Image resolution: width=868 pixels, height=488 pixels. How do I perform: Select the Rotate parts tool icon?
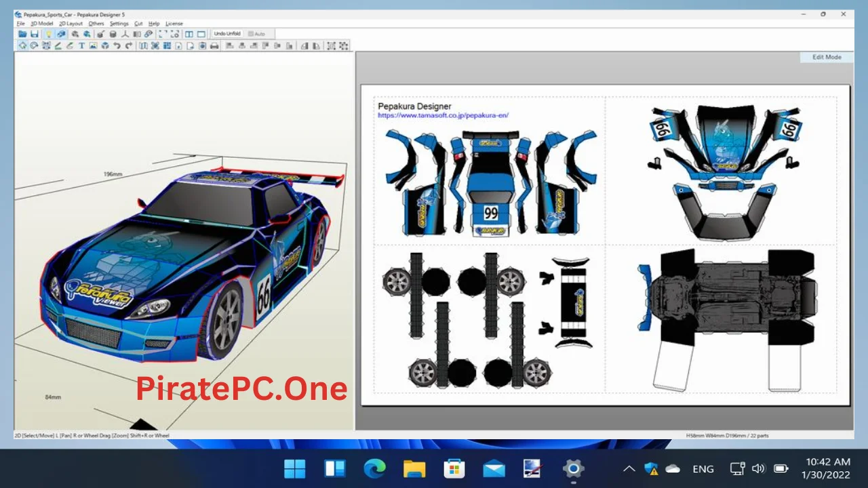[34, 45]
